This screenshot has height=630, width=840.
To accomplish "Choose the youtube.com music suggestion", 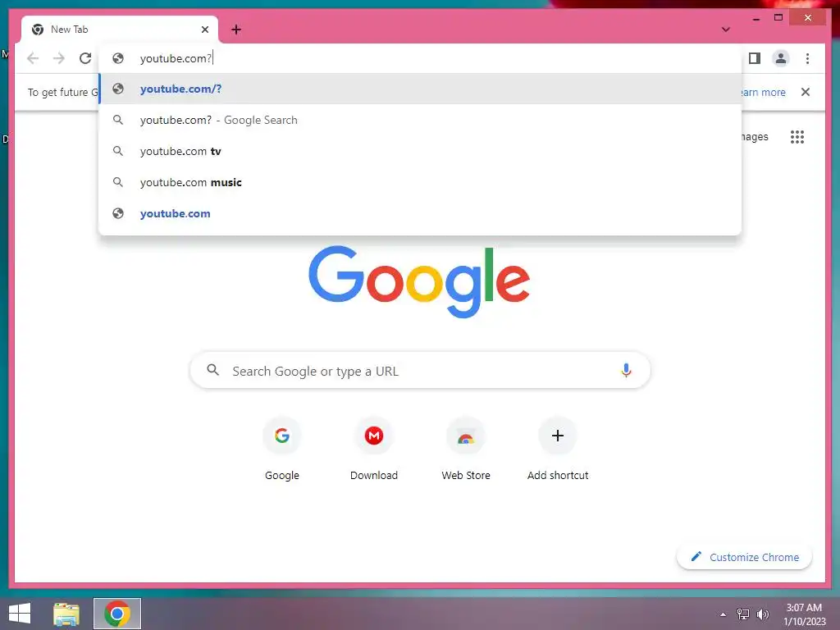I will (x=420, y=182).
